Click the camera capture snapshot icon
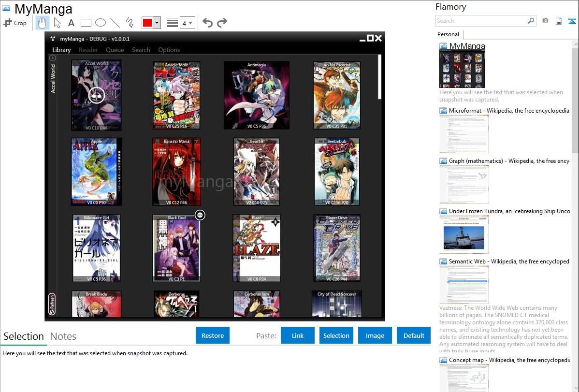This screenshot has width=579, height=392. [545, 21]
